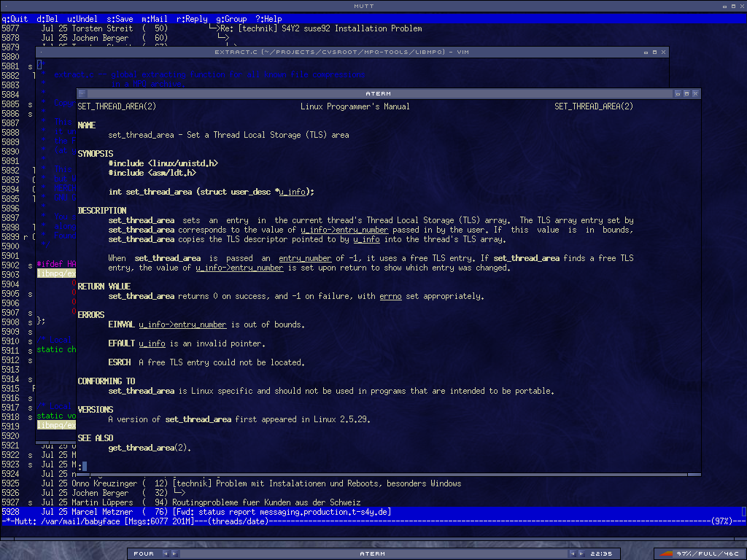
Task: Click the VERSIONS heading in man page
Action: (x=96, y=410)
